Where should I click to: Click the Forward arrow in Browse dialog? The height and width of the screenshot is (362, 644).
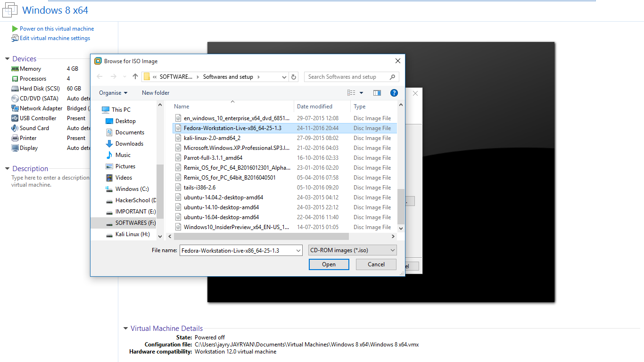point(113,76)
